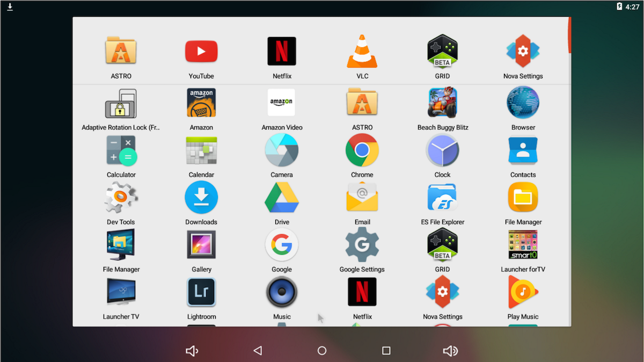This screenshot has width=644, height=362.
Task: Click the orange app drawer scrollbar
Action: pos(569,35)
